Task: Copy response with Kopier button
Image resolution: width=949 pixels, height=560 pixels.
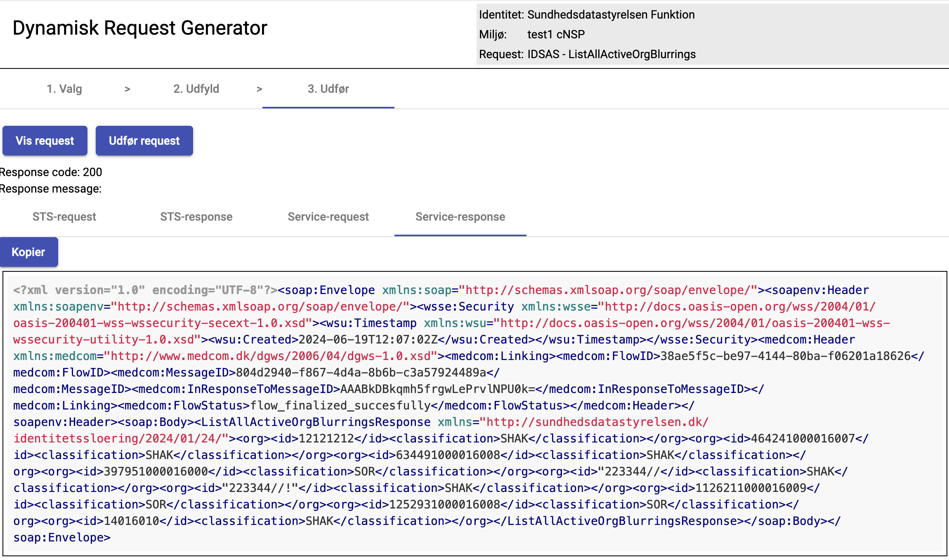Action: pos(28,252)
